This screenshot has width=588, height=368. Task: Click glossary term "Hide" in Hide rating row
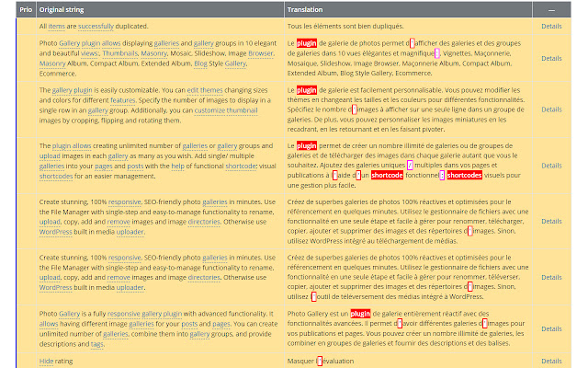[47, 362]
